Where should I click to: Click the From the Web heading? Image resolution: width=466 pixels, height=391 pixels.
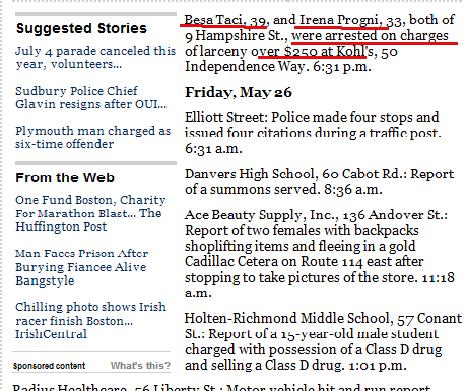[x=65, y=177]
